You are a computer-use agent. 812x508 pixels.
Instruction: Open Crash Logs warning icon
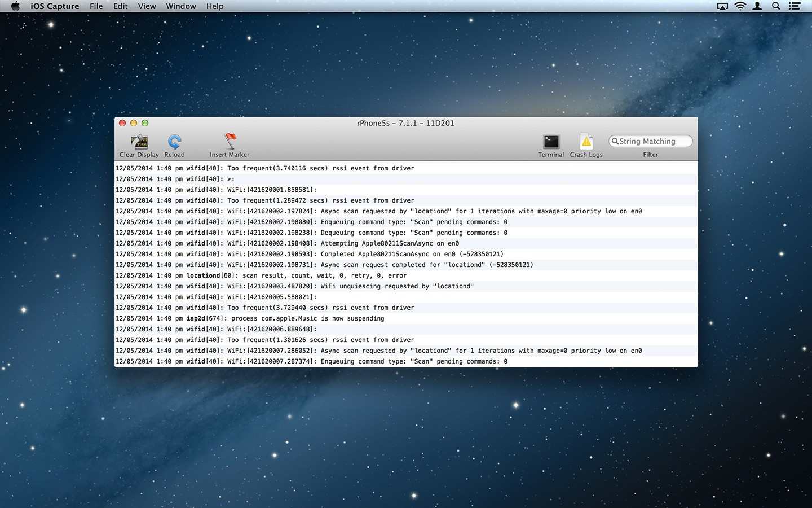[586, 141]
